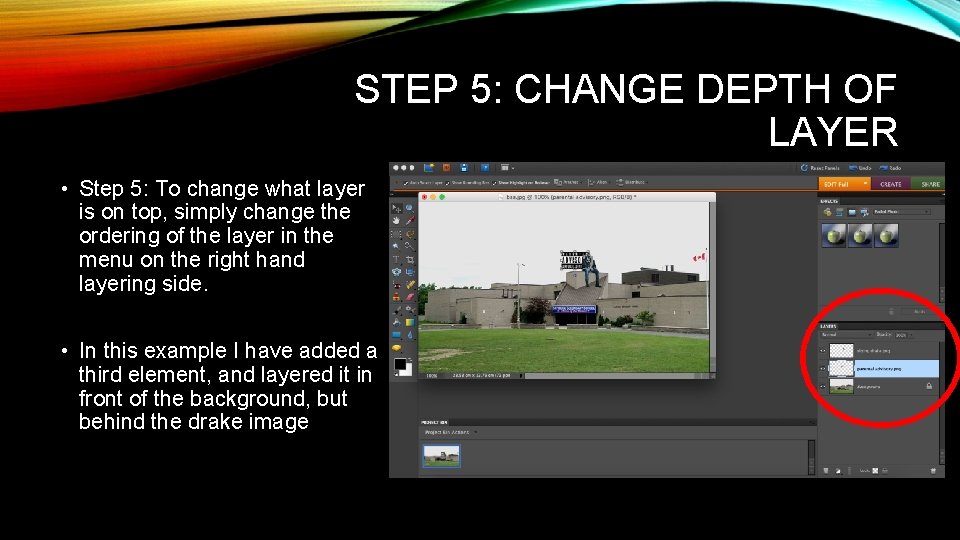Open the Normal blend mode dropdown
960x540 pixels.
[x=847, y=335]
